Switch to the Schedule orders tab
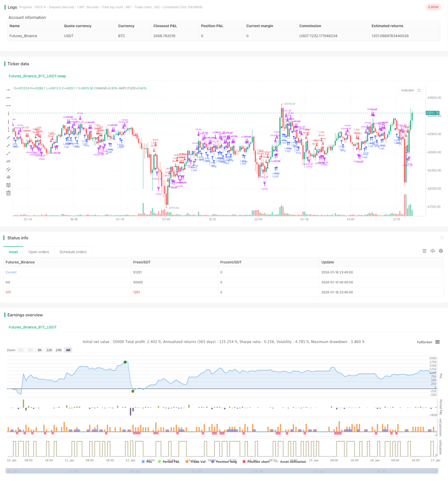The width and height of the screenshot is (448, 481). (73, 252)
